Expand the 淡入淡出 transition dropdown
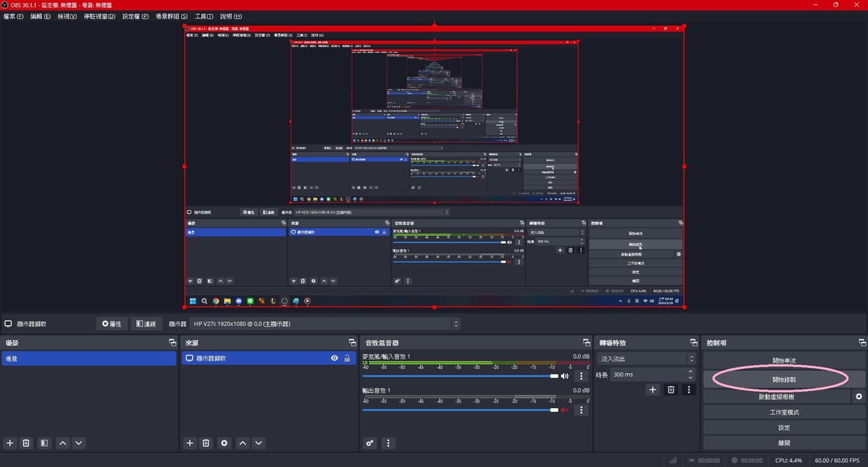The image size is (868, 467). (x=647, y=358)
